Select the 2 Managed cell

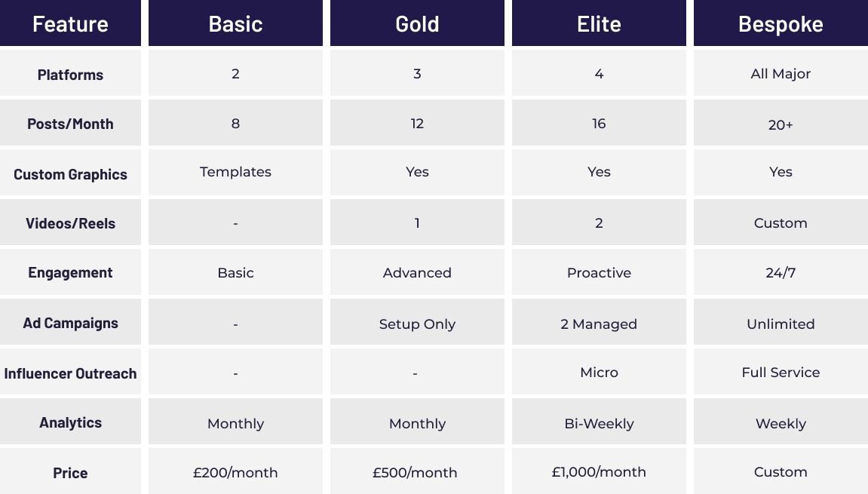pos(599,322)
